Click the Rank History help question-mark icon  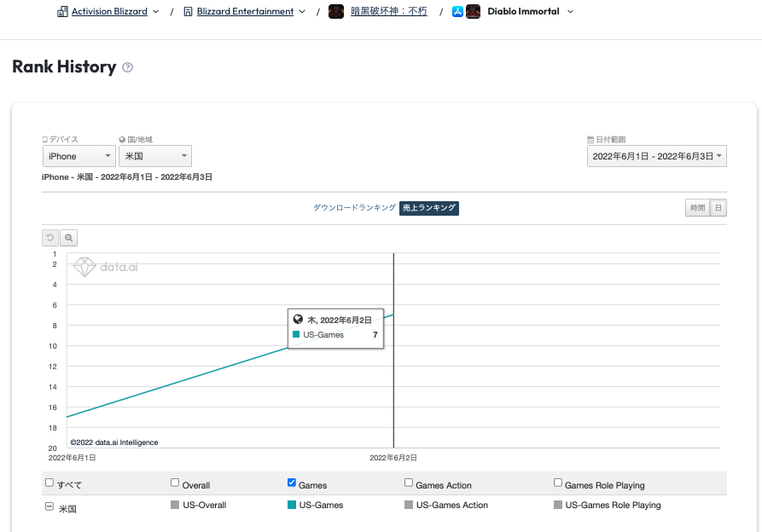pyautogui.click(x=128, y=67)
